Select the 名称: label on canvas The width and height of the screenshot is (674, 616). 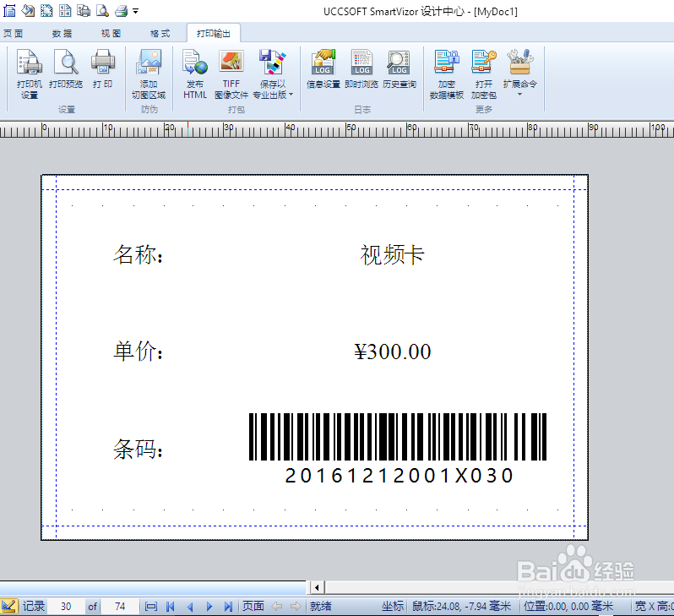pos(138,254)
